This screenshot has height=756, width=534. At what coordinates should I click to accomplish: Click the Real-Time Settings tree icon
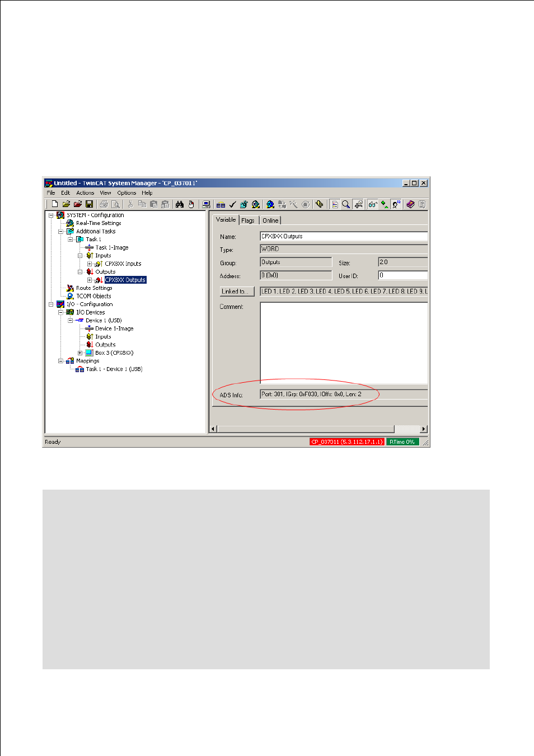70,223
